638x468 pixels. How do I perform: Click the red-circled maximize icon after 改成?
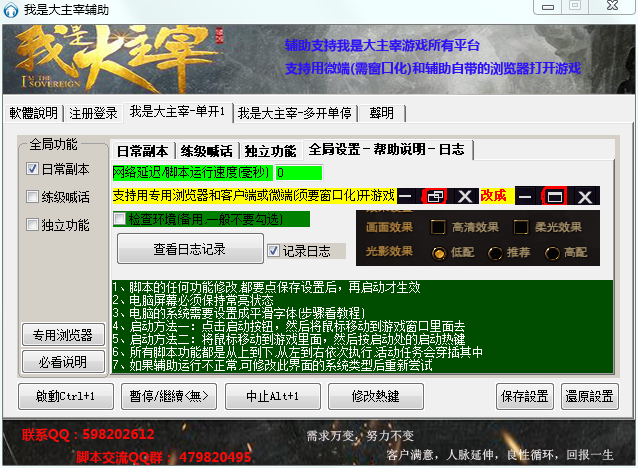click(x=554, y=197)
